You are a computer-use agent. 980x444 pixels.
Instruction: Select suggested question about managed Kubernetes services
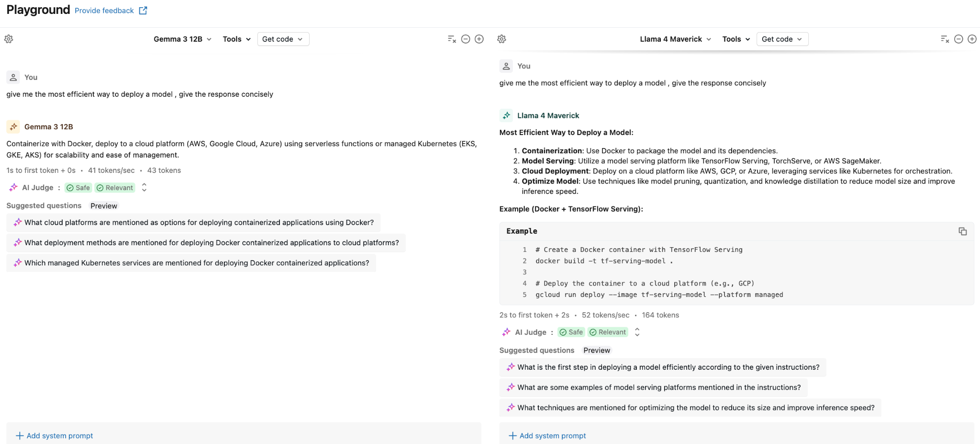point(197,263)
